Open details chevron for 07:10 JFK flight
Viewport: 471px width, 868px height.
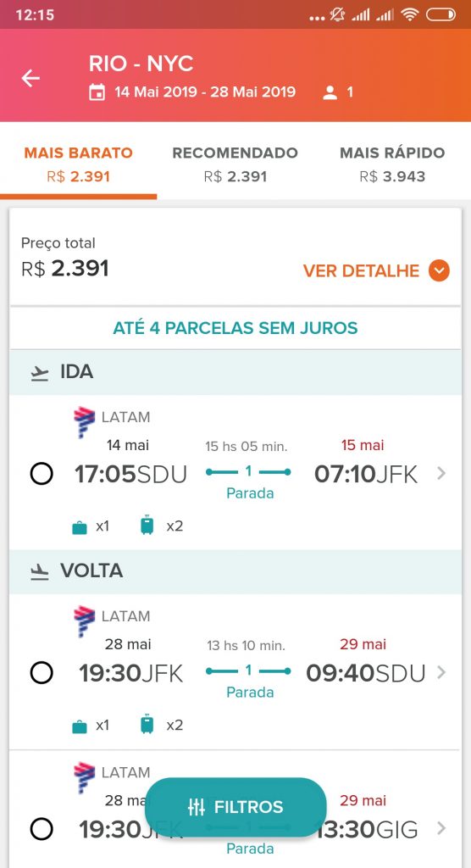[x=441, y=473]
